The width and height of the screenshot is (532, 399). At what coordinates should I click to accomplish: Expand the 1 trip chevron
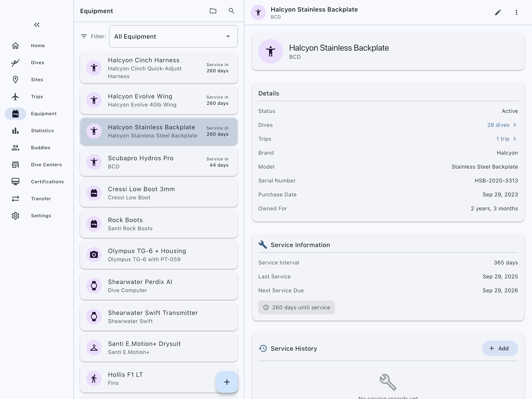pos(515,139)
